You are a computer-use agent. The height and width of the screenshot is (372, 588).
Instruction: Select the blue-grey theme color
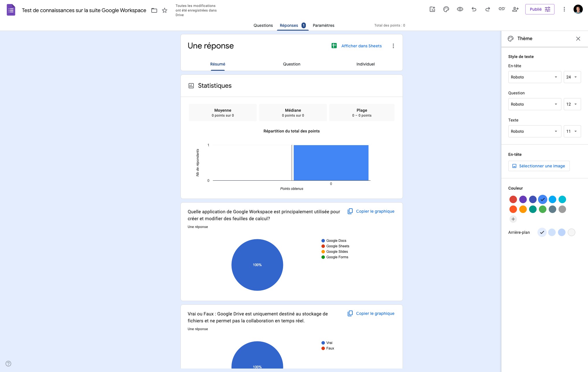(x=552, y=209)
